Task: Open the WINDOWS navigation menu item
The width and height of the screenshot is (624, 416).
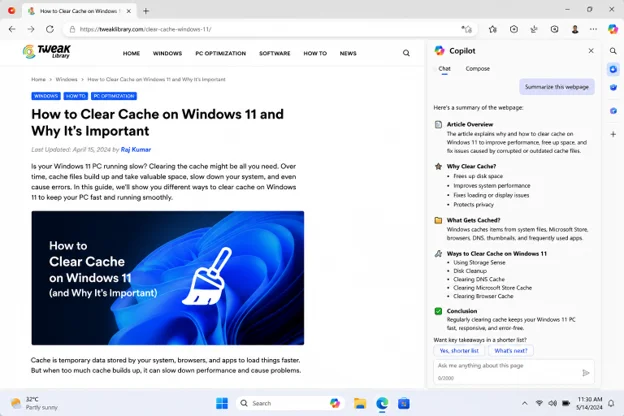Action: tap(167, 53)
